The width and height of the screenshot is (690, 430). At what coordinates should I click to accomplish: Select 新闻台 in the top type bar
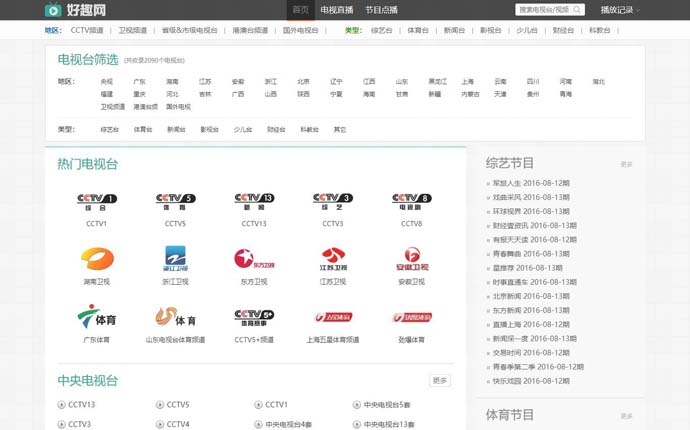[454, 30]
